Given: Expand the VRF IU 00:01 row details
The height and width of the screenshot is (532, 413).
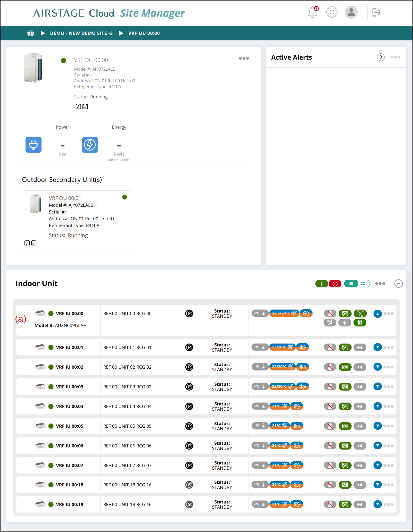Looking at the screenshot, I should [x=377, y=347].
